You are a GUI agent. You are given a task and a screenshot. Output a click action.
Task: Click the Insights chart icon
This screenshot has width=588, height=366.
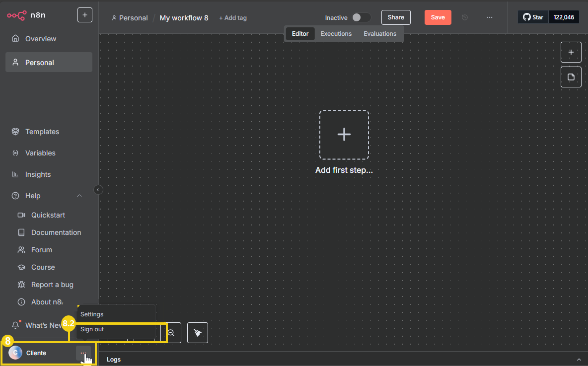[15, 174]
